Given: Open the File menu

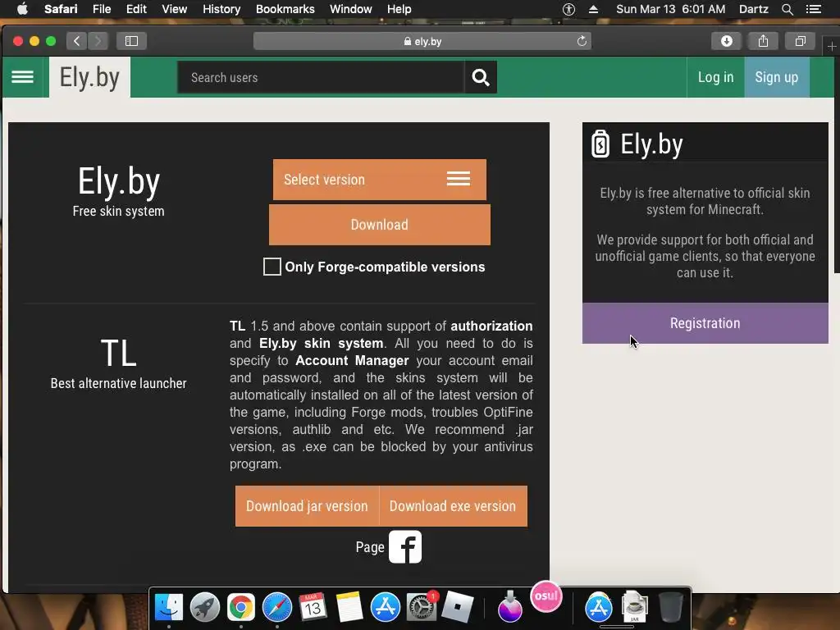Looking at the screenshot, I should [x=102, y=9].
